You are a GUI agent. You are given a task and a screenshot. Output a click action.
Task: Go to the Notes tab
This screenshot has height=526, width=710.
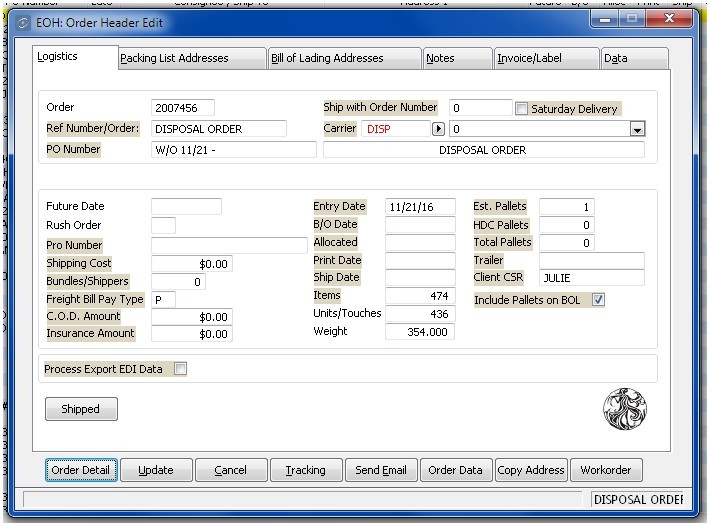click(x=458, y=58)
